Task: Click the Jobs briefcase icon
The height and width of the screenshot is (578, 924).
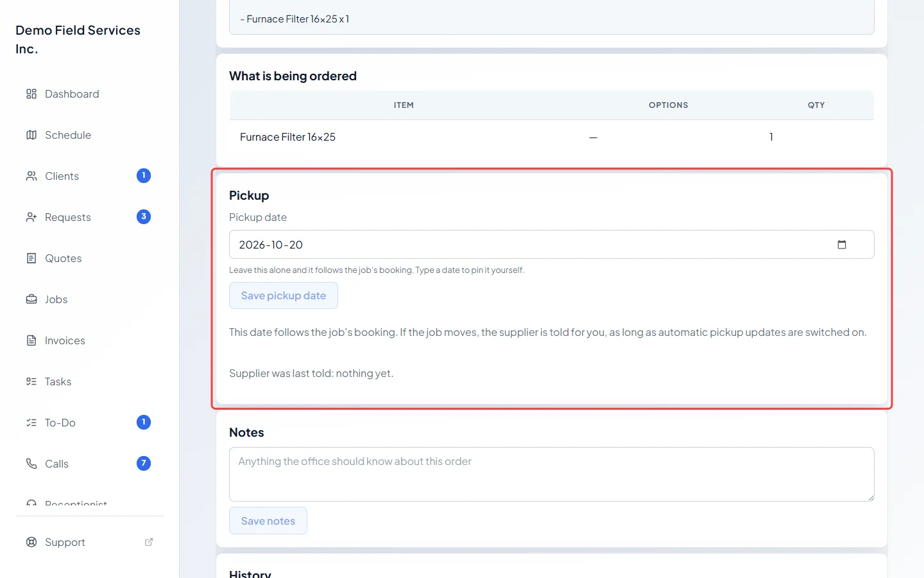Action: (31, 299)
